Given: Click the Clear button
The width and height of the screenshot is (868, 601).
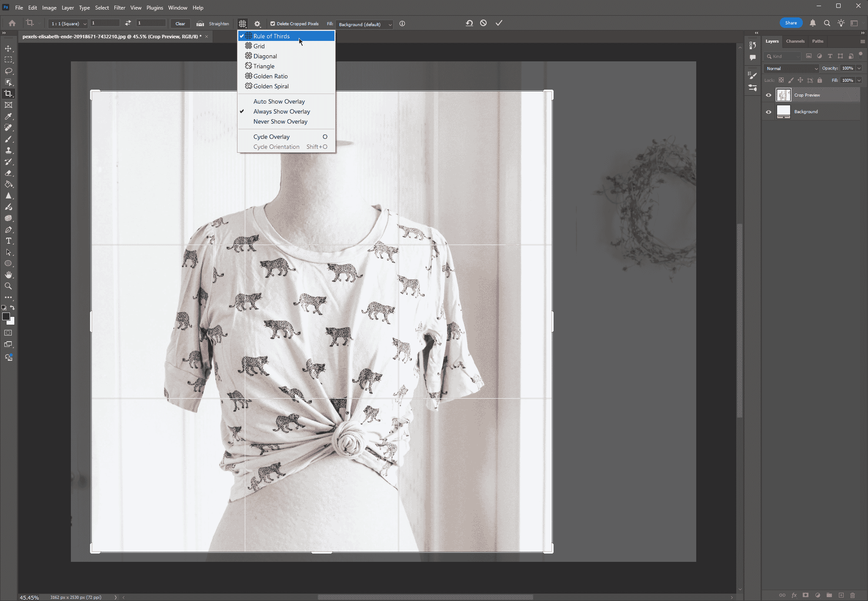Looking at the screenshot, I should click(x=180, y=24).
